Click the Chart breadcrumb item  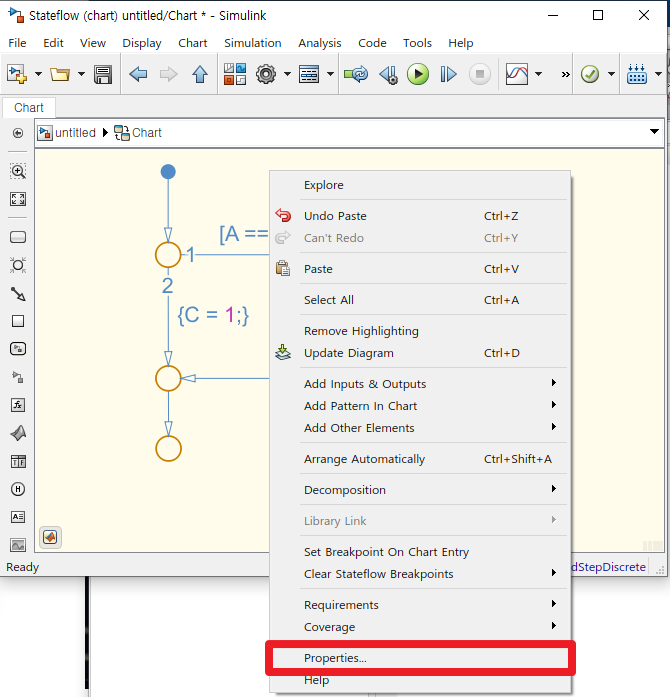[147, 133]
